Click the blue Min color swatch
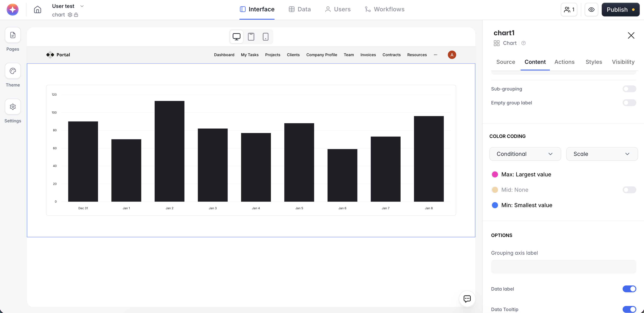This screenshot has width=644, height=313. tap(495, 205)
